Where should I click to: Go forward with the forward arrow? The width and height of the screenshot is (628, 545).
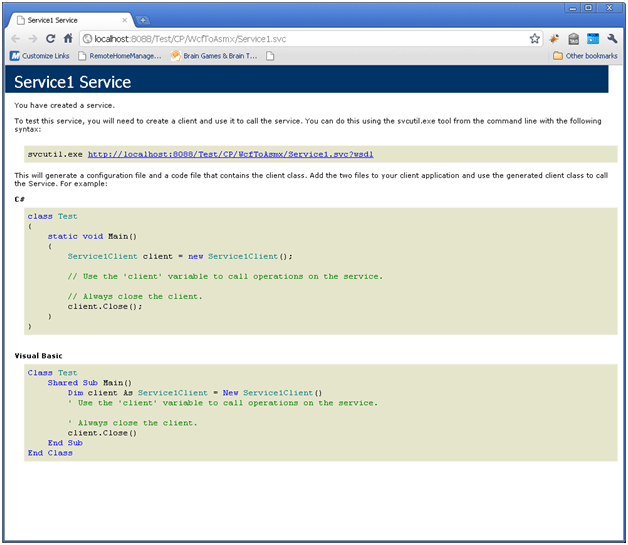pos(33,39)
